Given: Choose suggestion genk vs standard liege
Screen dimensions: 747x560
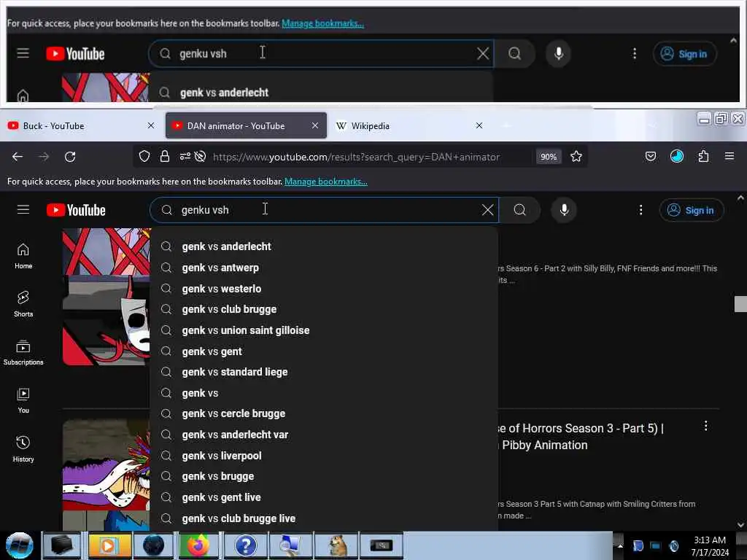Looking at the screenshot, I should pyautogui.click(x=324, y=372).
